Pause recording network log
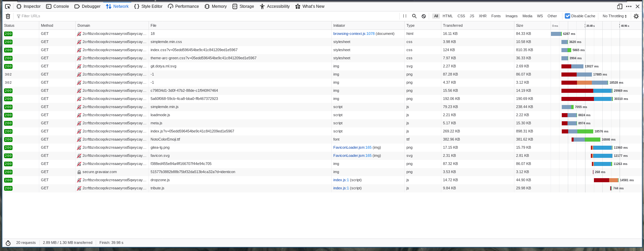Screen dimensions: 644x251 [405, 16]
